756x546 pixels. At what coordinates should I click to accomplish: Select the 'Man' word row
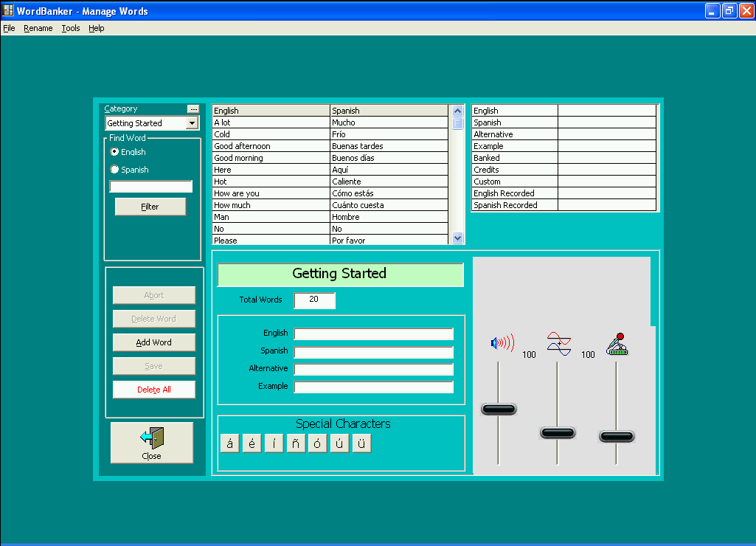click(330, 217)
